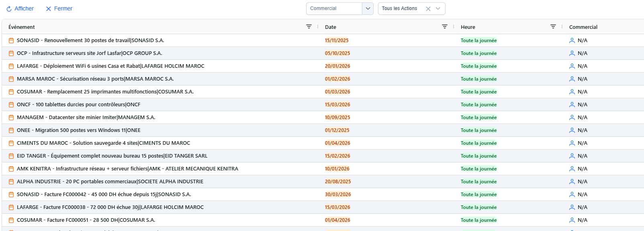Select 'MARSA MAROC - Sécurisation réseau 3 ports' event
Image resolution: width=644 pixels, height=231 pixels.
point(95,79)
